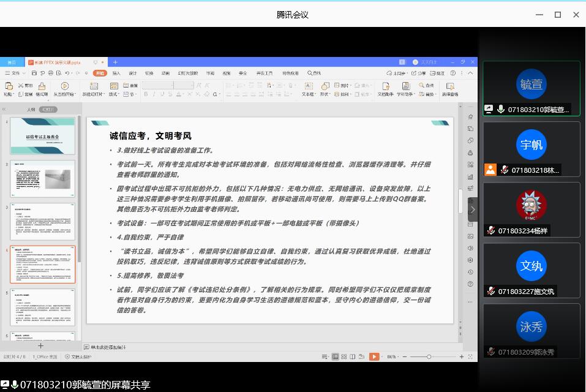The image size is (586, 392).
Task: Toggle notes pane icon in status bar
Action: (x=325, y=357)
